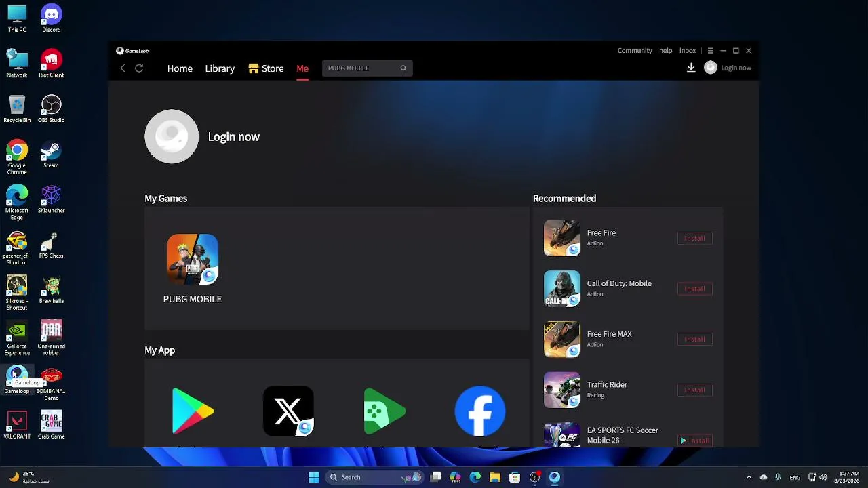Image resolution: width=868 pixels, height=488 pixels.
Task: Open the Traffic Rider thumbnail
Action: (562, 390)
